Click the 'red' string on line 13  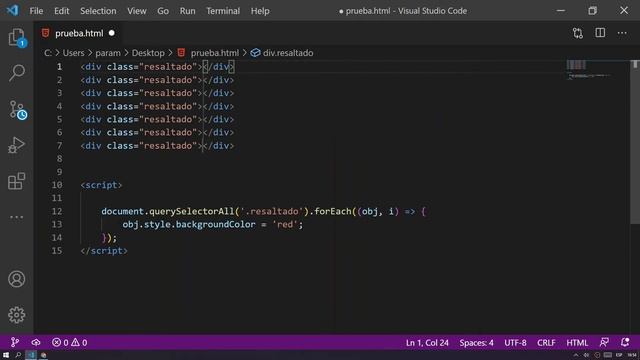(x=284, y=224)
